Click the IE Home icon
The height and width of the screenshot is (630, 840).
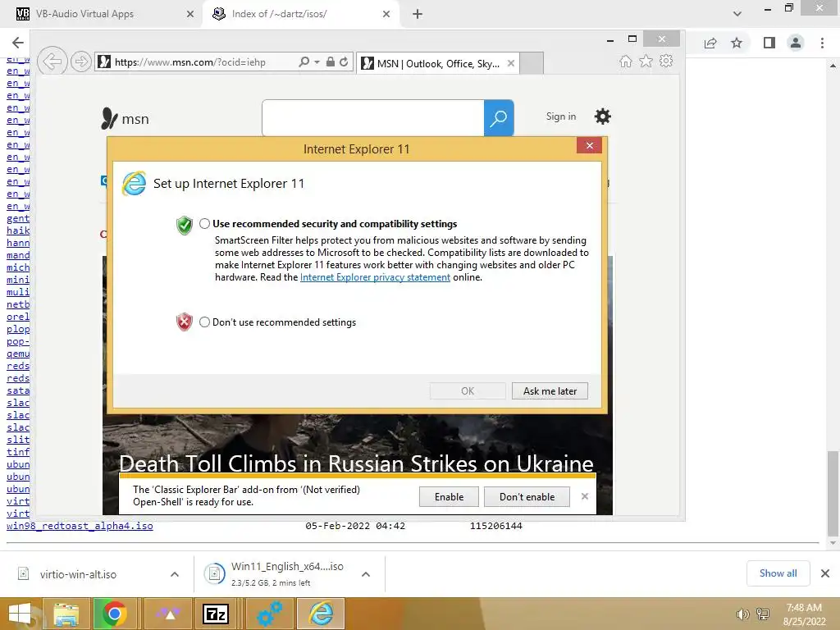coord(625,62)
